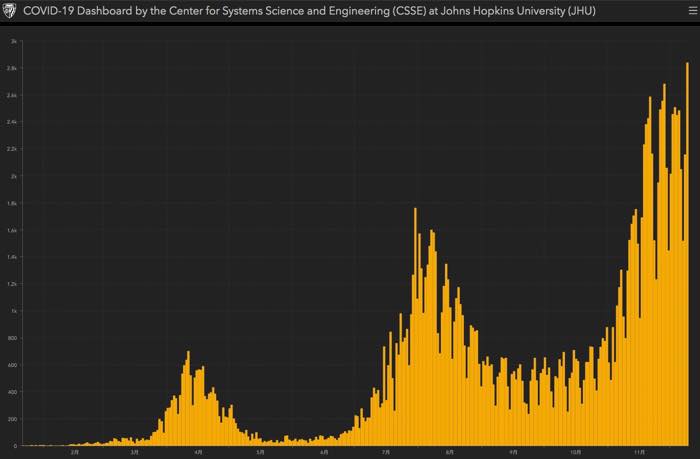Click the 11月 month label on the x-axis
Screen dimensions: 700x459
coord(639,453)
